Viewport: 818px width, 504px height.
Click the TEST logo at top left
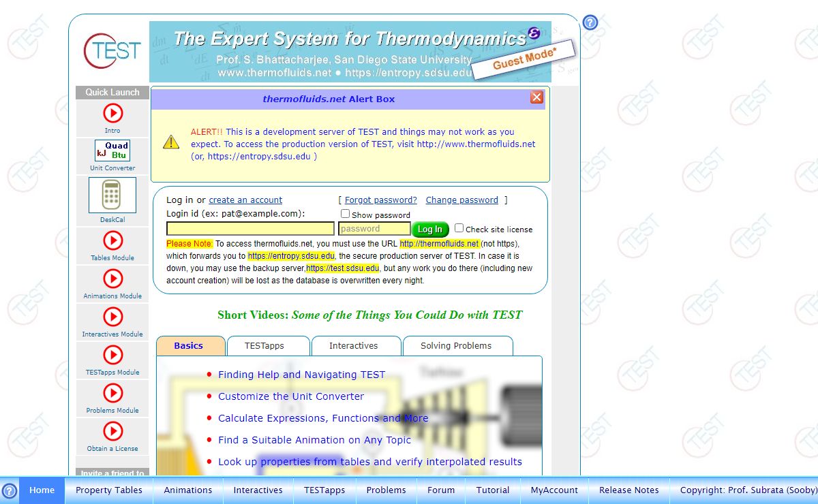click(112, 50)
